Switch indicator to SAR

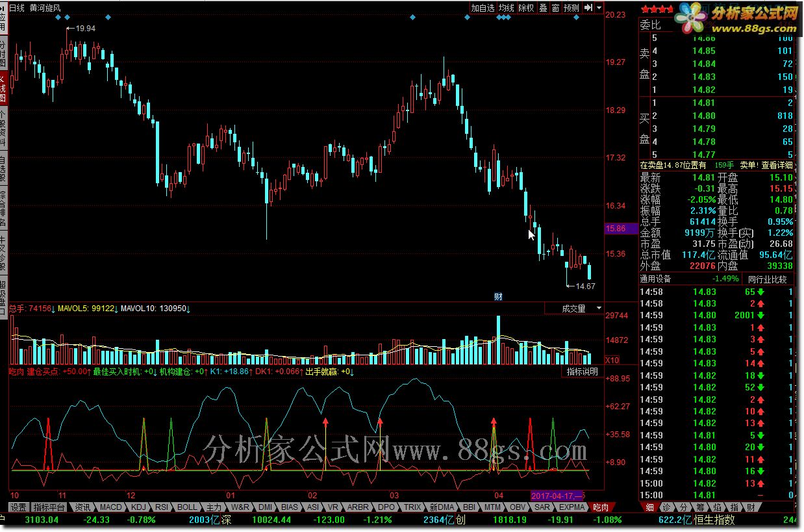(542, 507)
